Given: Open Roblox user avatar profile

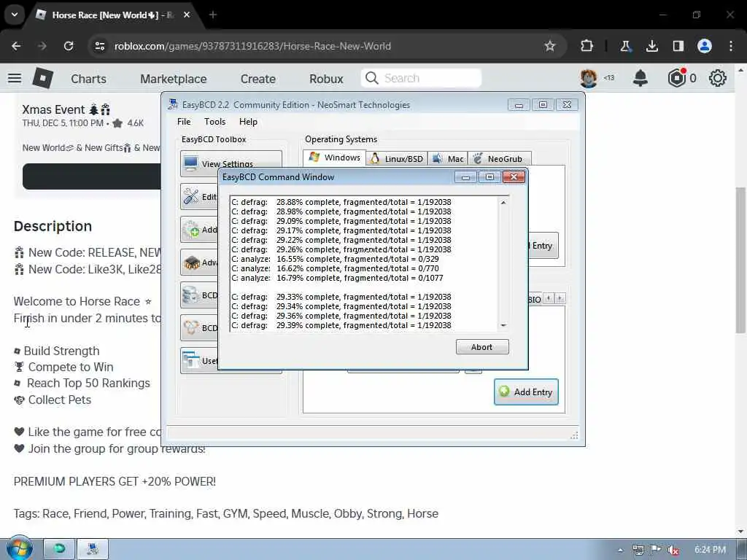Looking at the screenshot, I should pos(589,78).
